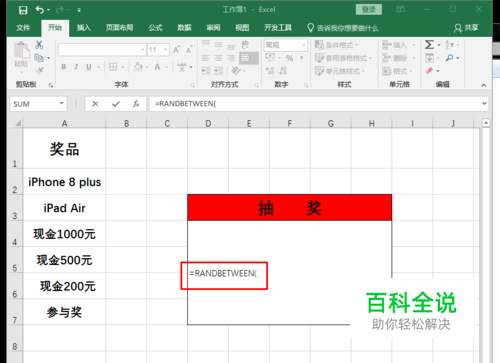Click the Save icon in quick access toolbar

click(x=23, y=10)
